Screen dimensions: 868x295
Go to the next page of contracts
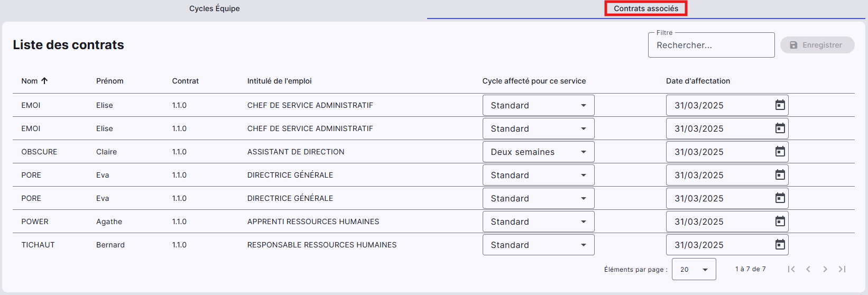point(825,269)
